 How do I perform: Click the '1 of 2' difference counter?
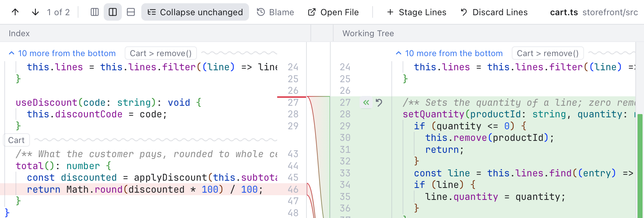pyautogui.click(x=58, y=12)
